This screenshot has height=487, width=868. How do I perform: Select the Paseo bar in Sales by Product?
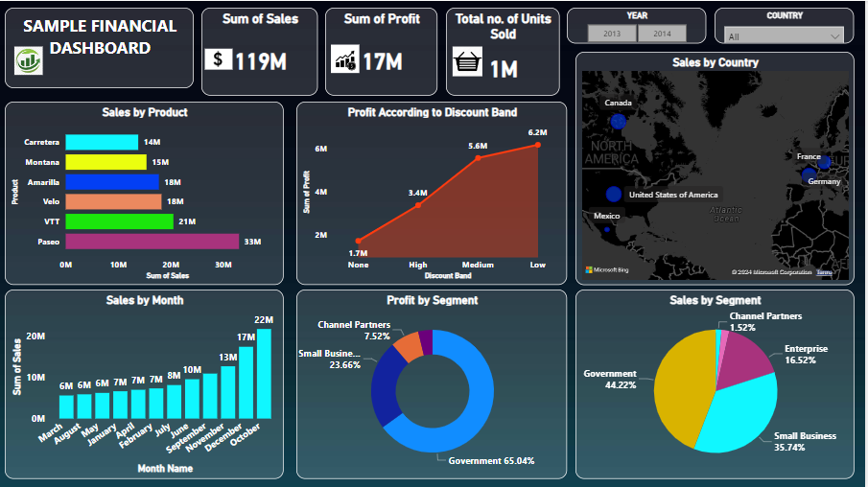152,242
